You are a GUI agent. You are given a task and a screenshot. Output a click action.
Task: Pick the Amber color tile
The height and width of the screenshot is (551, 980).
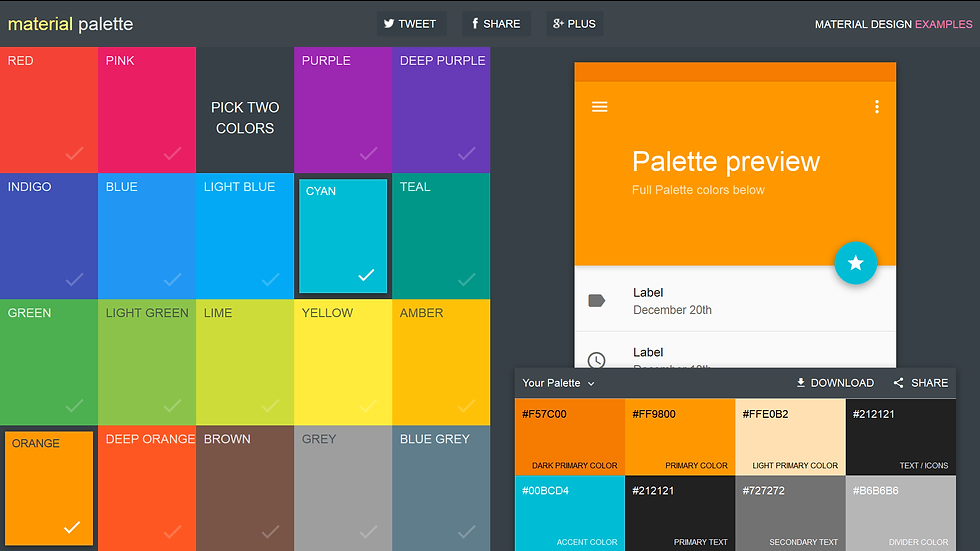pyautogui.click(x=441, y=362)
